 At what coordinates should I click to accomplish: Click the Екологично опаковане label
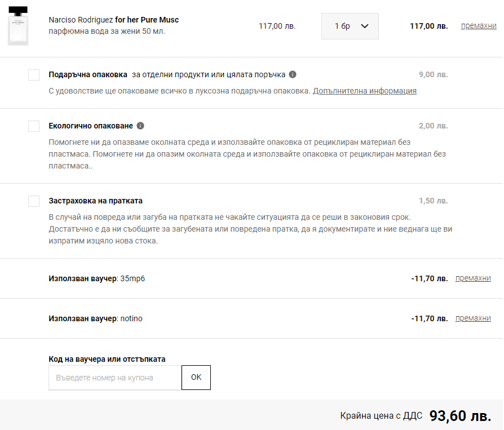pyautogui.click(x=91, y=126)
